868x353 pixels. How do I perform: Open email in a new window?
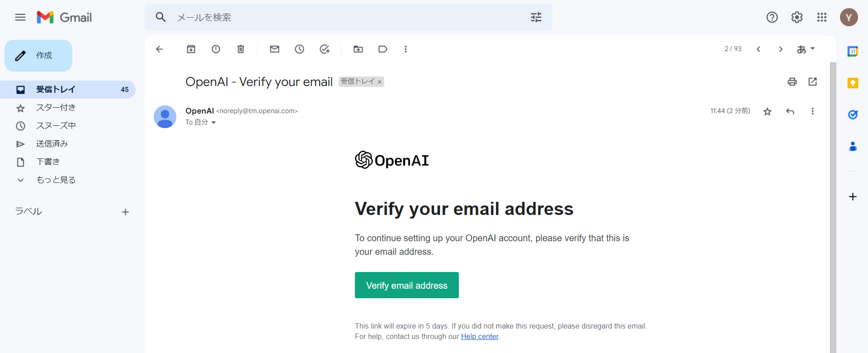coord(812,82)
